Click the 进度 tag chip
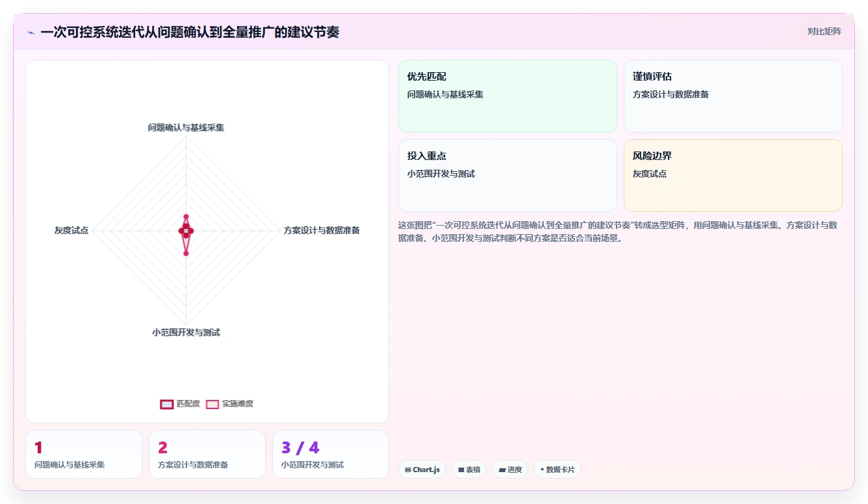This screenshot has width=868, height=504. [510, 470]
